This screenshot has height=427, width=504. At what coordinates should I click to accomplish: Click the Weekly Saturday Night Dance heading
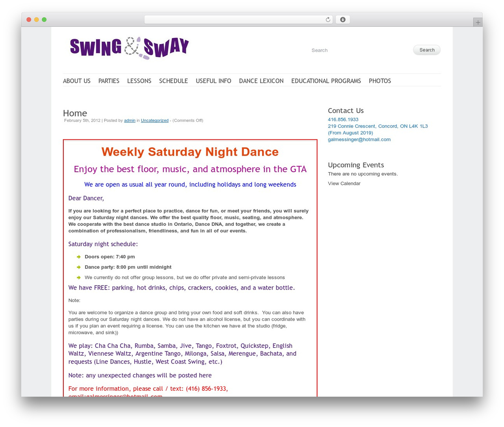coord(190,152)
